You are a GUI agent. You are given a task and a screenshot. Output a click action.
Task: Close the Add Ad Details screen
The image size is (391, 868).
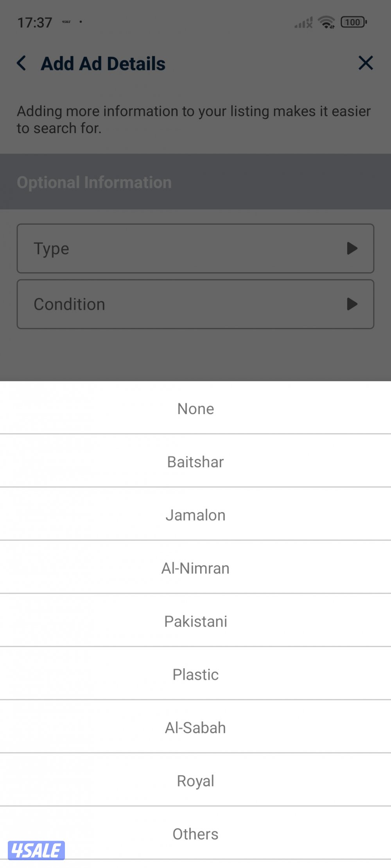[x=366, y=63]
